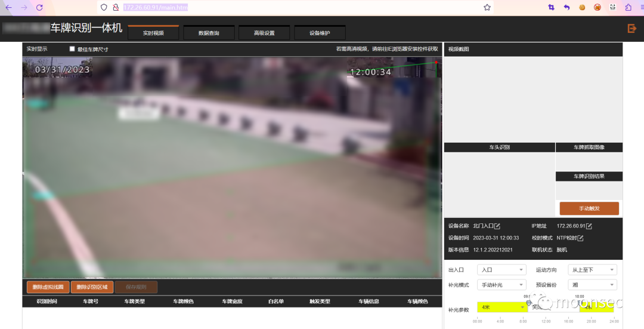Viewport: 644px width, 329px height.
Task: Edit the device name 北门入口
Action: tap(497, 226)
